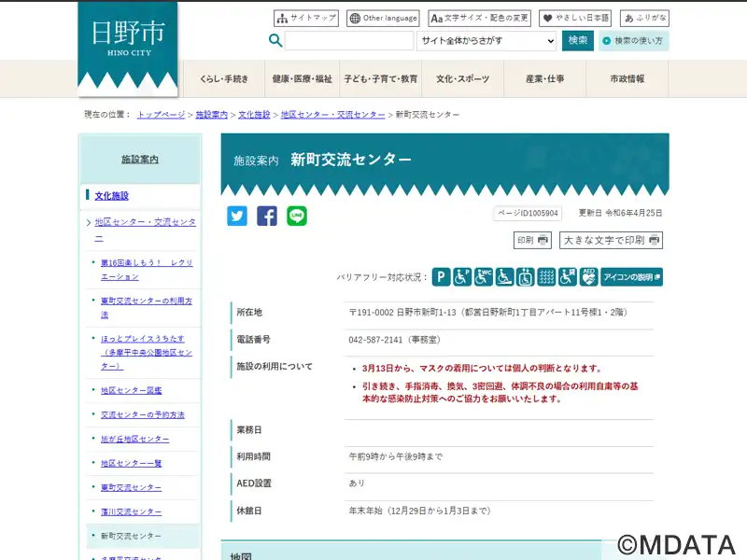Viewport: 747px width, 560px height.
Task: Click the site search text field
Action: click(x=348, y=41)
